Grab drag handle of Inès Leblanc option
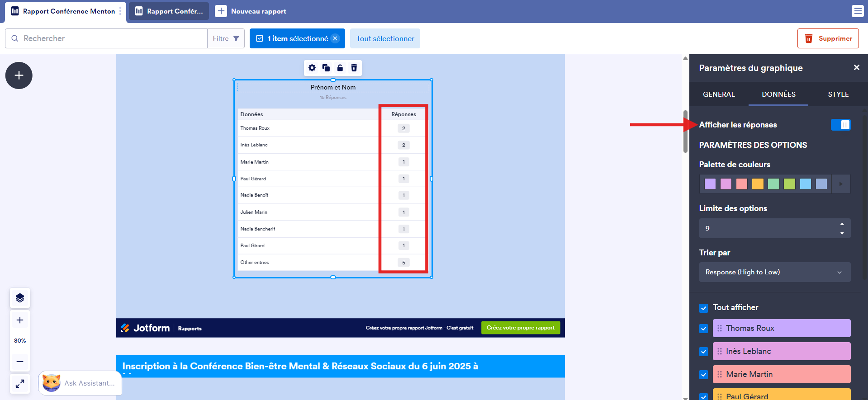Screen dimensions: 868x400 pos(720,351)
